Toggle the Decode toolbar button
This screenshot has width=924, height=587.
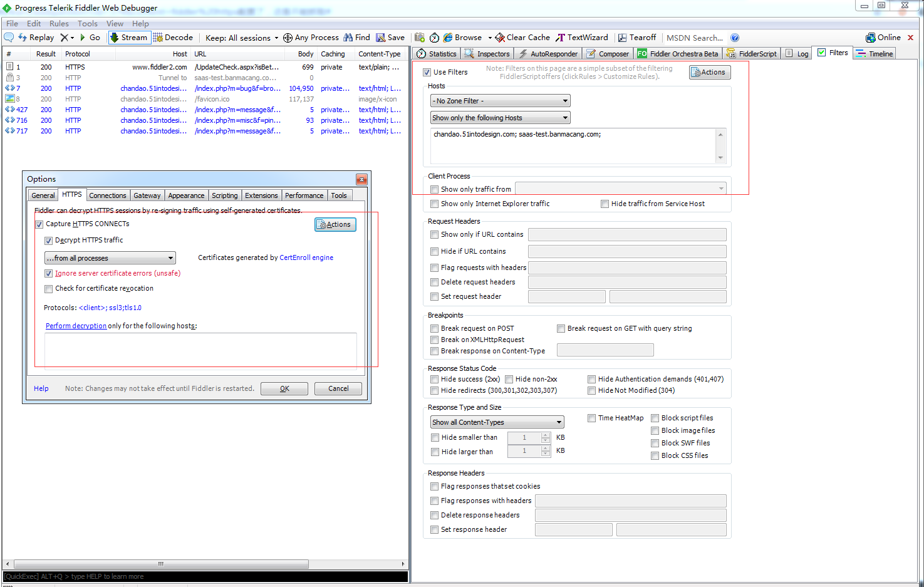173,38
